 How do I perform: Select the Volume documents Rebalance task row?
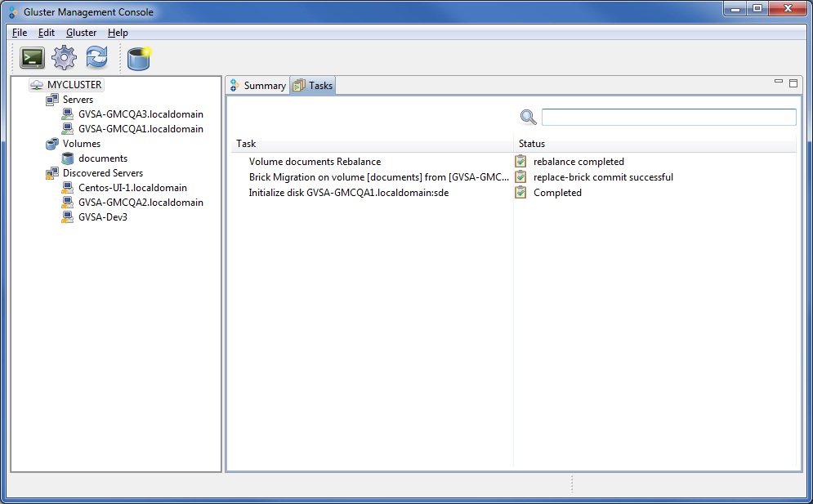(315, 162)
